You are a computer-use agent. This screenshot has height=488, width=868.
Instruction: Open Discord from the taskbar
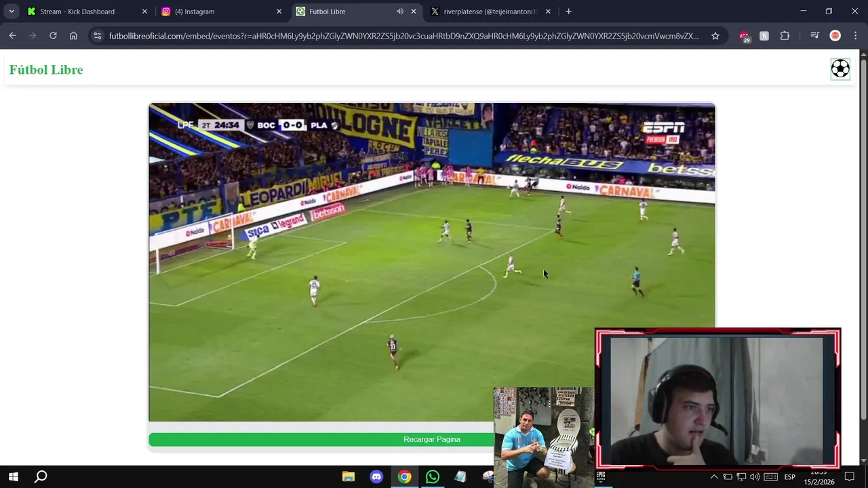click(376, 477)
